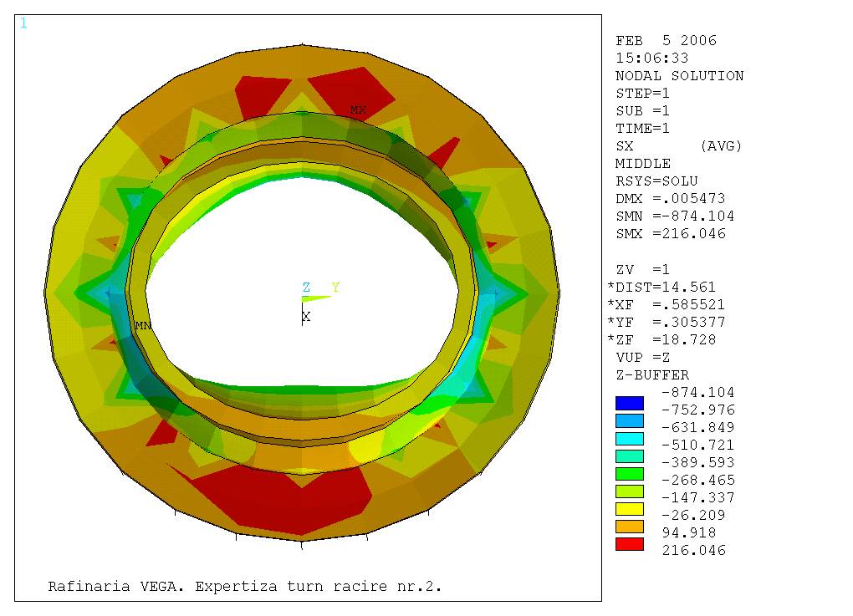The image size is (853, 616).
Task: Click the red legend color swatch
Action: pyautogui.click(x=630, y=543)
